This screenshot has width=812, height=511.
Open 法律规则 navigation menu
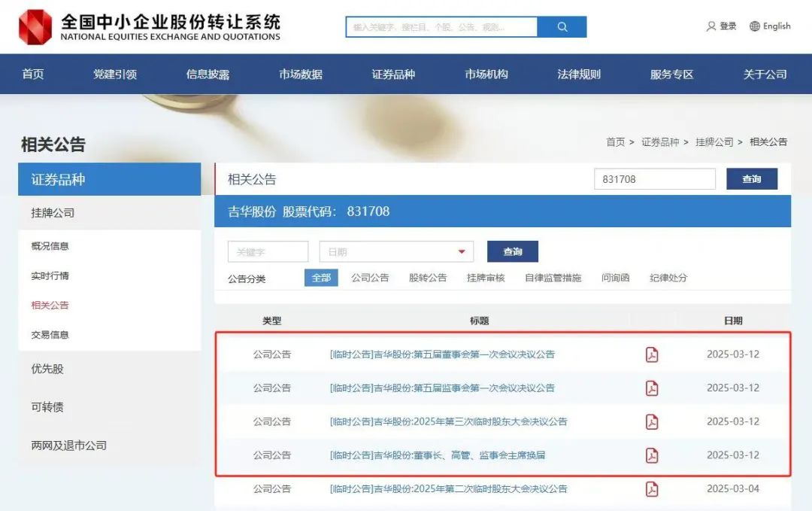[579, 74]
